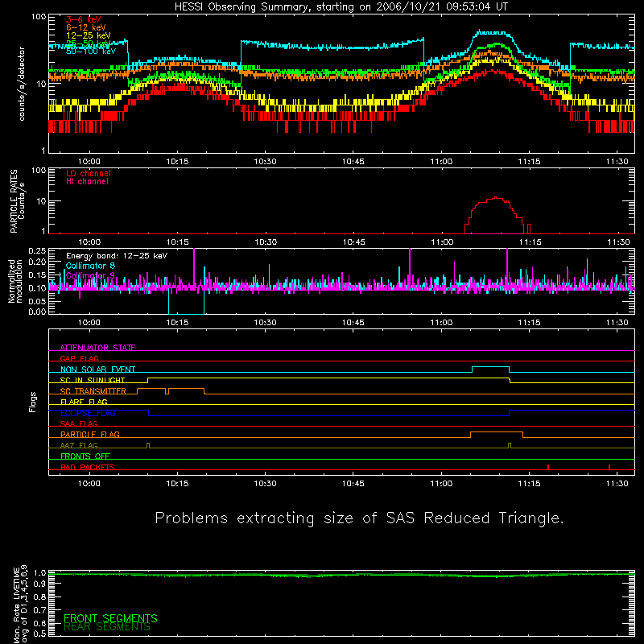This screenshot has width=644, height=644.
Task: Click the raised PARTICLE_FLAG step near 11:08
Action: pyautogui.click(x=496, y=432)
